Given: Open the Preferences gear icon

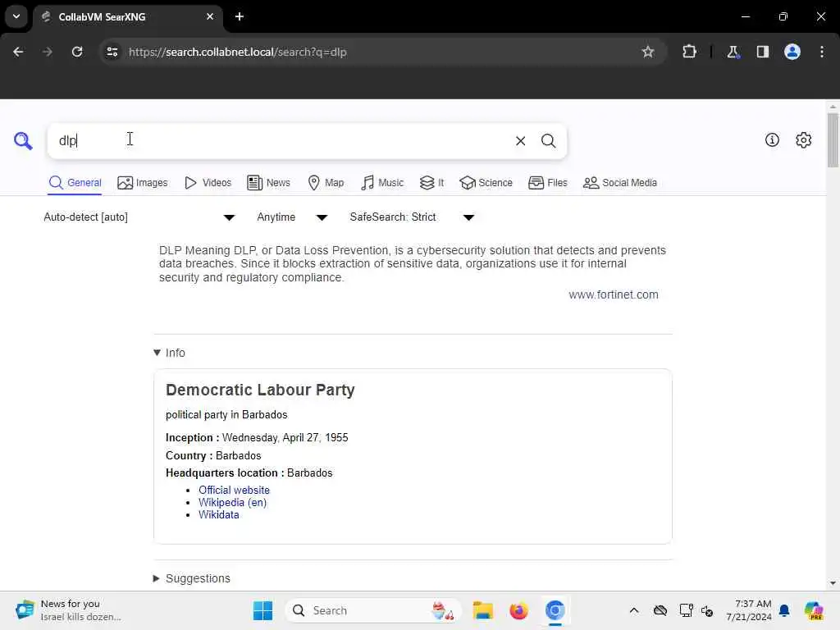Looking at the screenshot, I should pyautogui.click(x=803, y=139).
